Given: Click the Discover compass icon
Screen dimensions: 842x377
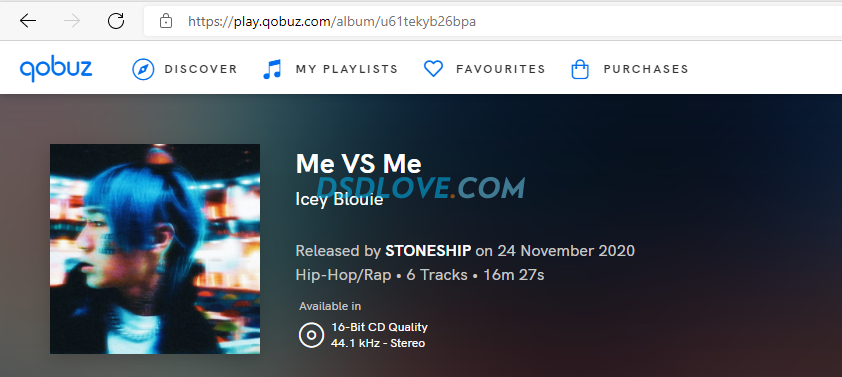Looking at the screenshot, I should pos(143,69).
